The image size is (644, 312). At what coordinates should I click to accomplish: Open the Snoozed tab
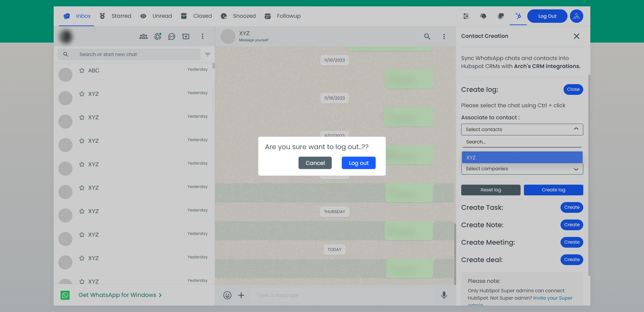[x=238, y=16]
